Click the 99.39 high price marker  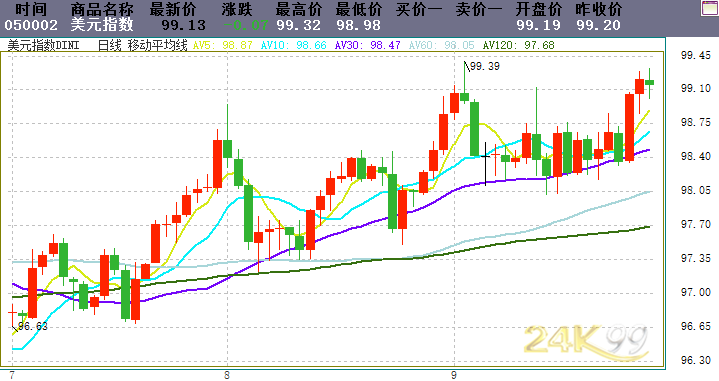(x=485, y=66)
